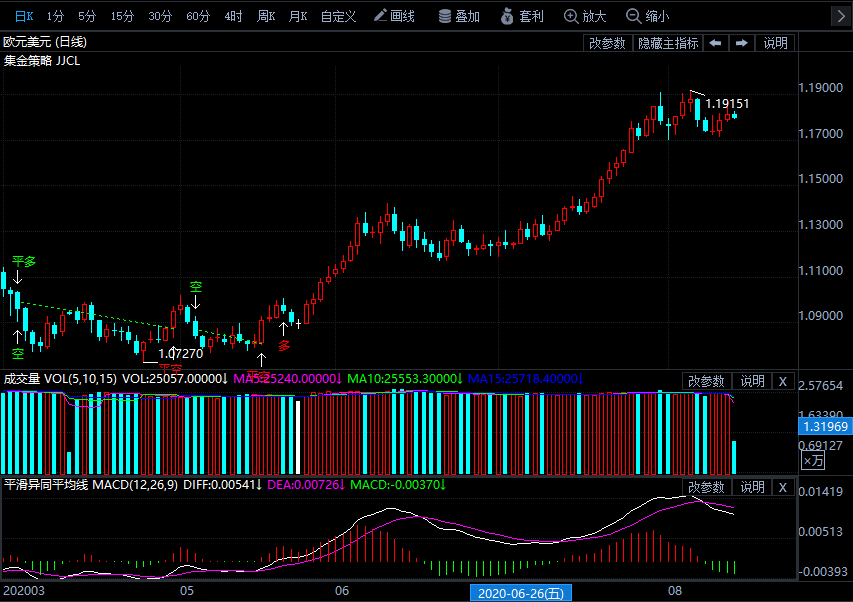The width and height of the screenshot is (853, 602).
Task: Zoom in with 放大 magnifier
Action: click(x=586, y=16)
